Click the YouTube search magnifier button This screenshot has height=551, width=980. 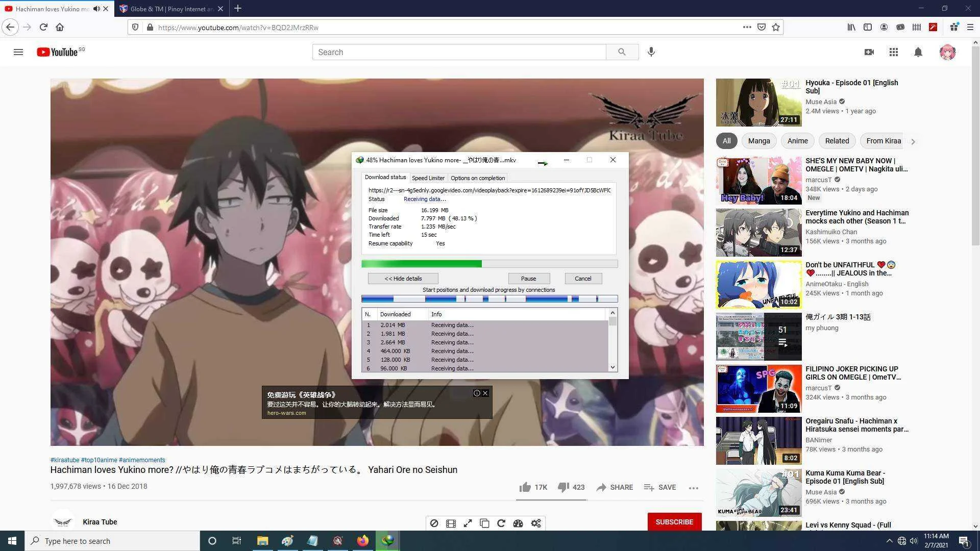tap(622, 52)
